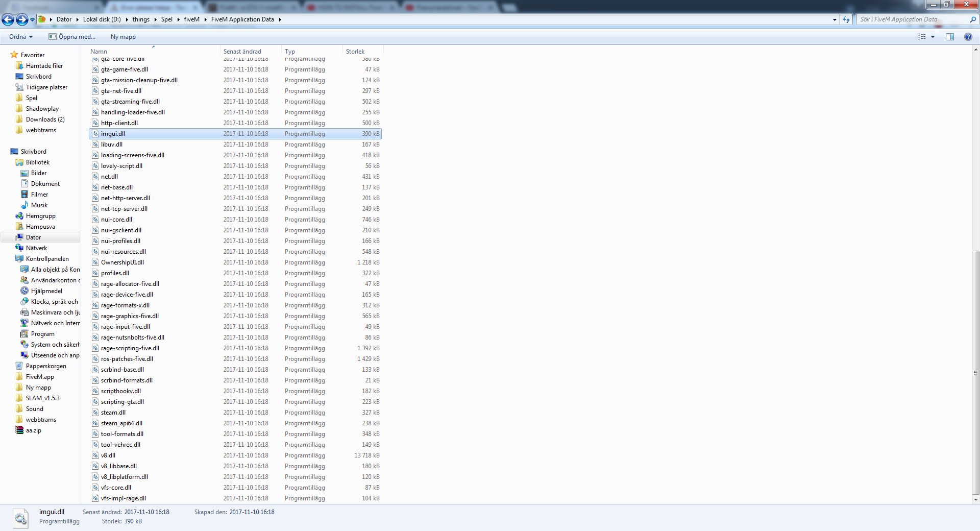Open the Nätverk icon in the sidebar

coord(19,248)
